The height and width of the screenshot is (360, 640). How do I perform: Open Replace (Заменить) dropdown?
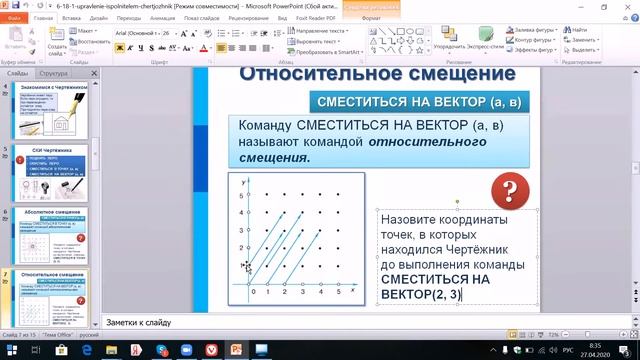[581, 40]
